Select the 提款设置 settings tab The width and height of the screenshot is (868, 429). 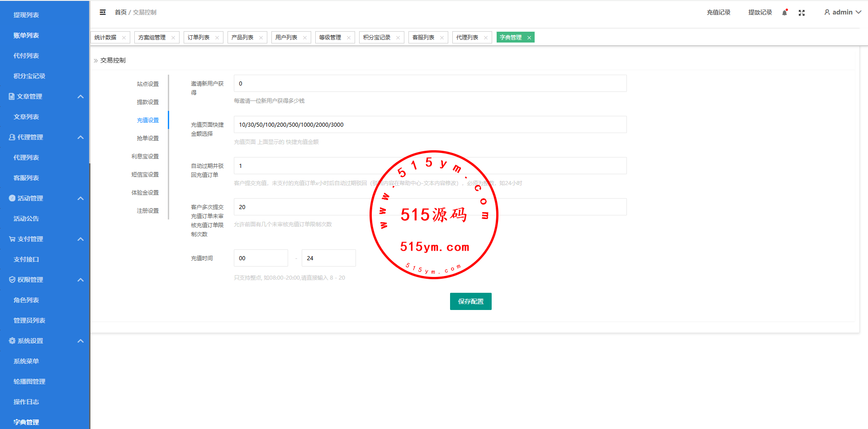[148, 102]
